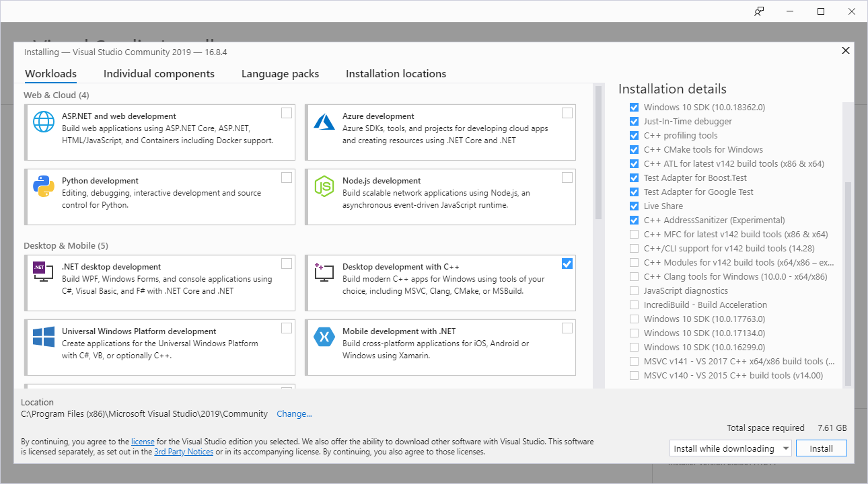Click the Desktop development with C++ icon
This screenshot has height=484, width=868.
(x=324, y=272)
